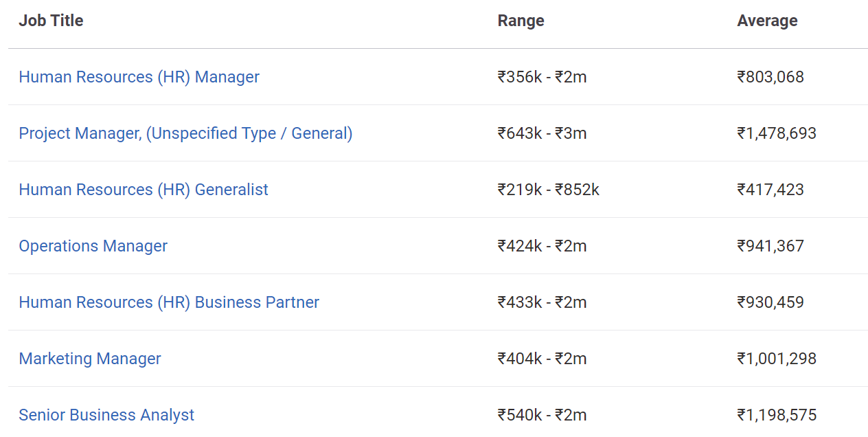Select the ₹417,423 average value
The width and height of the screenshot is (868, 437).
(x=770, y=190)
